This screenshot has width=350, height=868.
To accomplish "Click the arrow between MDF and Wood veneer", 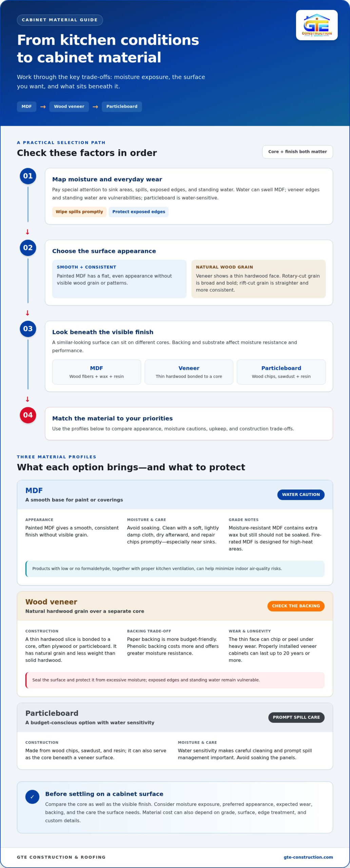I will click(x=43, y=107).
